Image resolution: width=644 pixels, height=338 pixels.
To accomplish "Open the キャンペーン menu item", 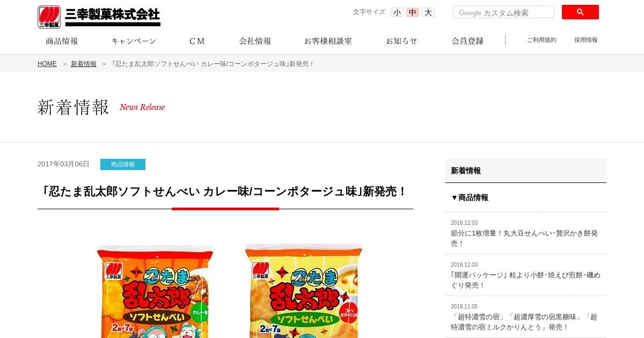I will coord(134,41).
